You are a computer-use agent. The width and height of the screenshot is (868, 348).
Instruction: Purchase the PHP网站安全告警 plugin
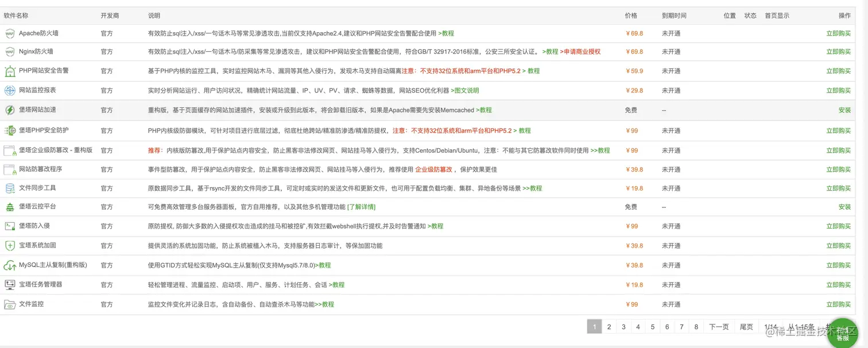click(838, 71)
